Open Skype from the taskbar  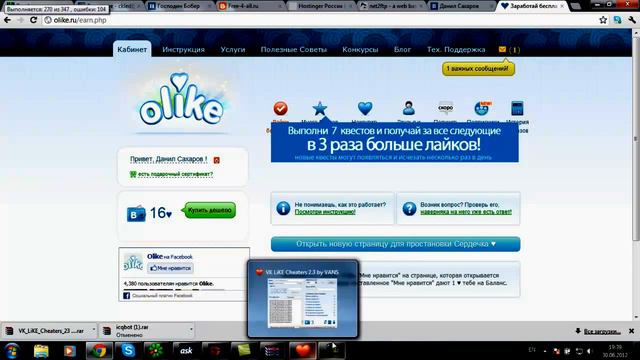coord(128,351)
